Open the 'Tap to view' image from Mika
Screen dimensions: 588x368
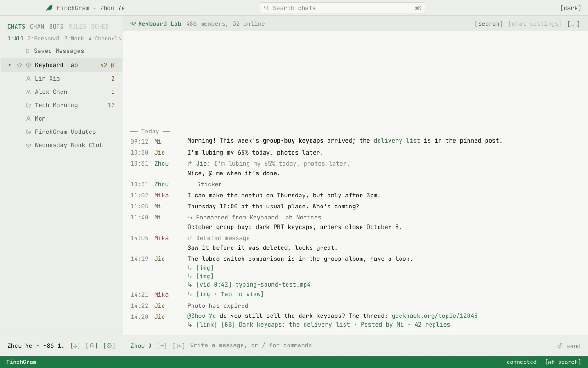[x=226, y=294]
